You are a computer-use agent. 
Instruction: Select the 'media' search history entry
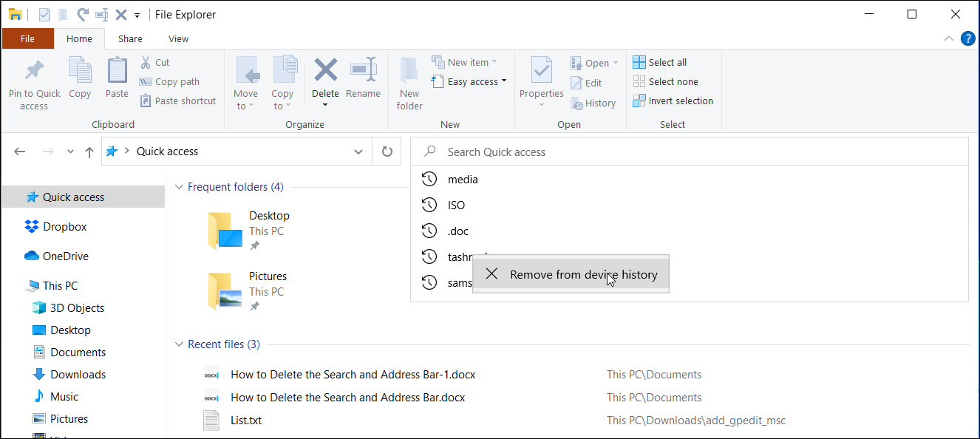pyautogui.click(x=463, y=180)
